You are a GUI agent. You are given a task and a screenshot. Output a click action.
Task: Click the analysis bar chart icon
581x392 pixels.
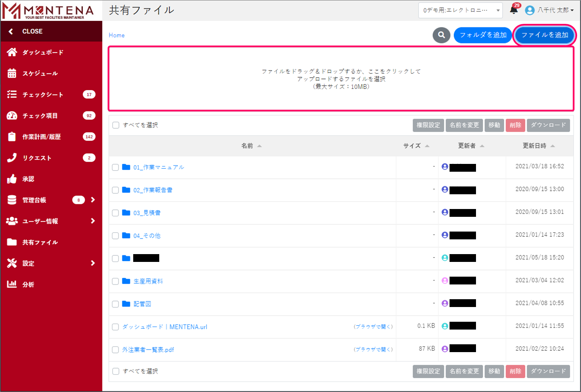(12, 284)
